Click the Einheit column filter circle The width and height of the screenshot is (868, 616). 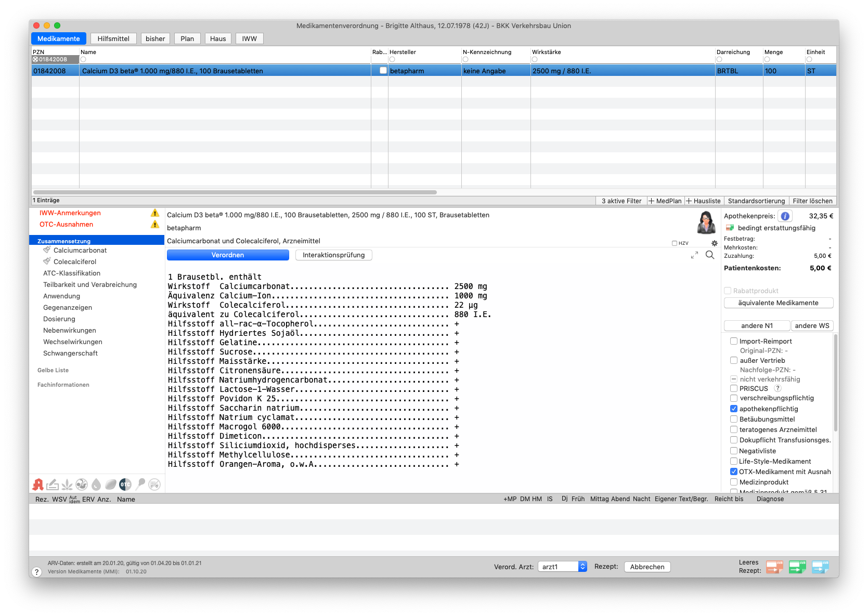tap(809, 59)
